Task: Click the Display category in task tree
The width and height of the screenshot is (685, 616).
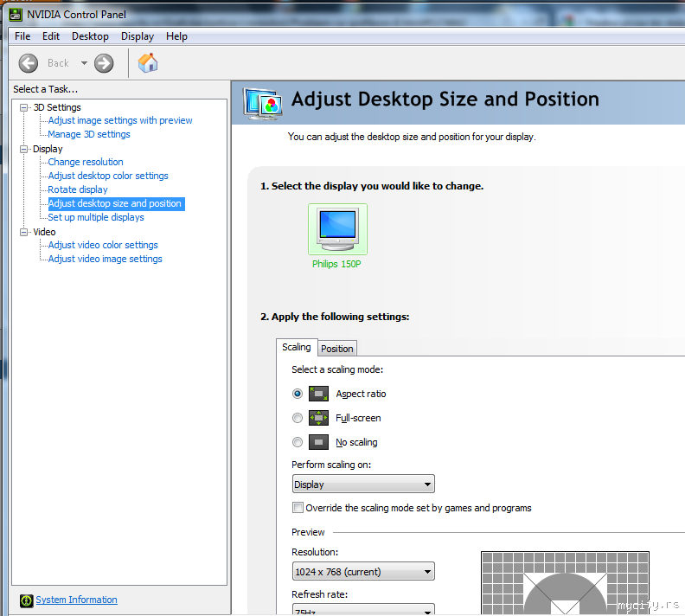Action: (48, 149)
